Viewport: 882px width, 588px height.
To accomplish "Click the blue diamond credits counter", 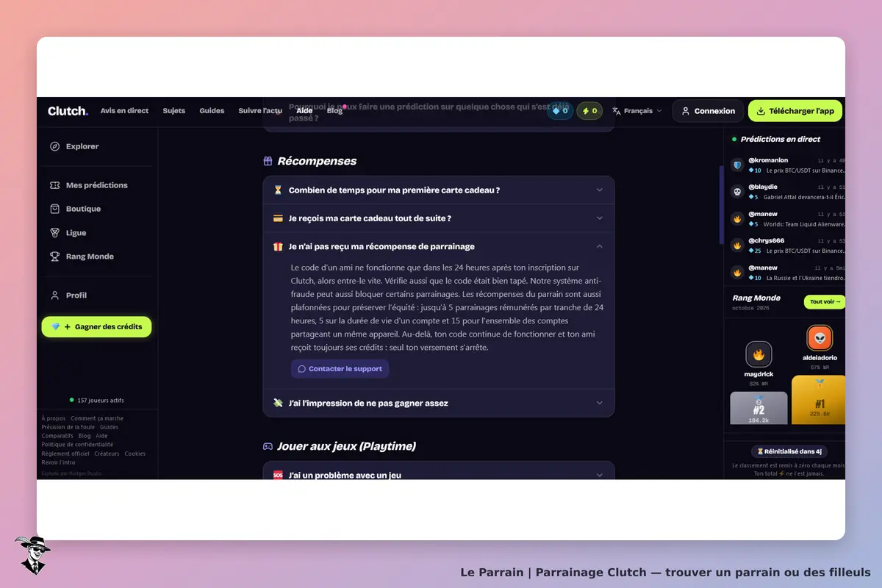I will point(560,111).
